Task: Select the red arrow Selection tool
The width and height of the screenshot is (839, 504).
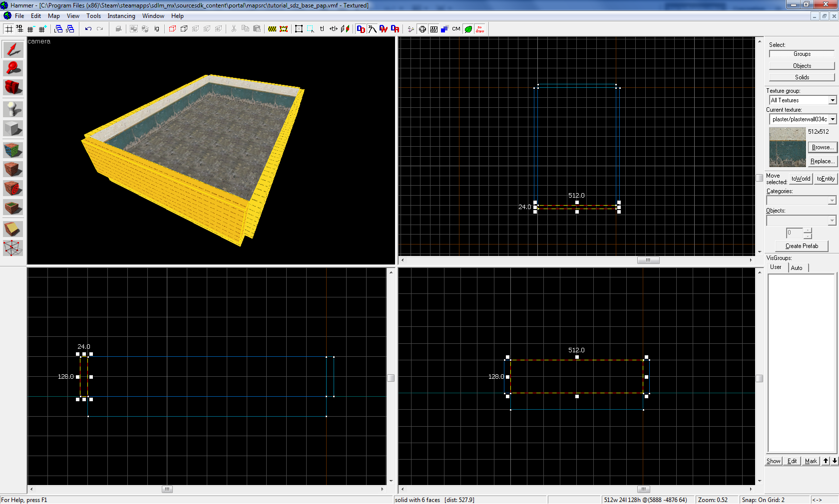Action: click(13, 49)
